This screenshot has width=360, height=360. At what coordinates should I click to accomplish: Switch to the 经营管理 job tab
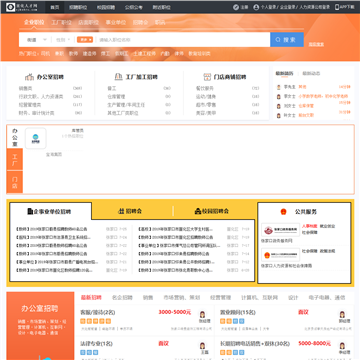220,298
